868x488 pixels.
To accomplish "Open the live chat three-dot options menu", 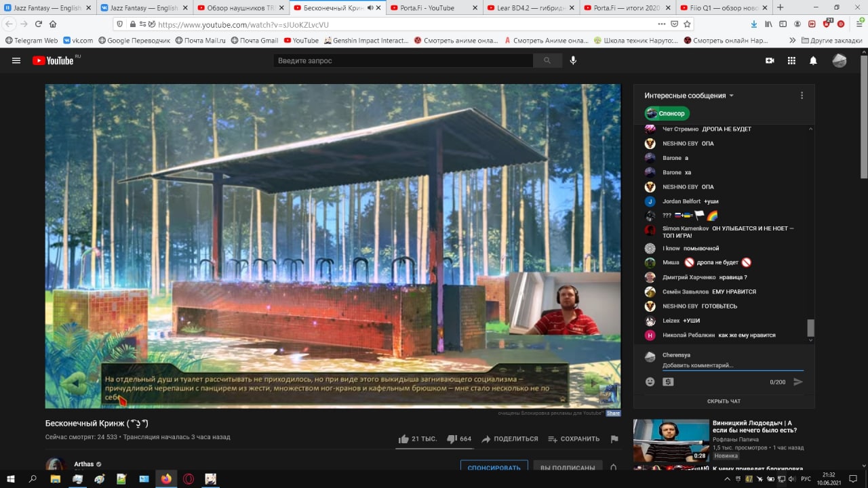I will (x=802, y=96).
